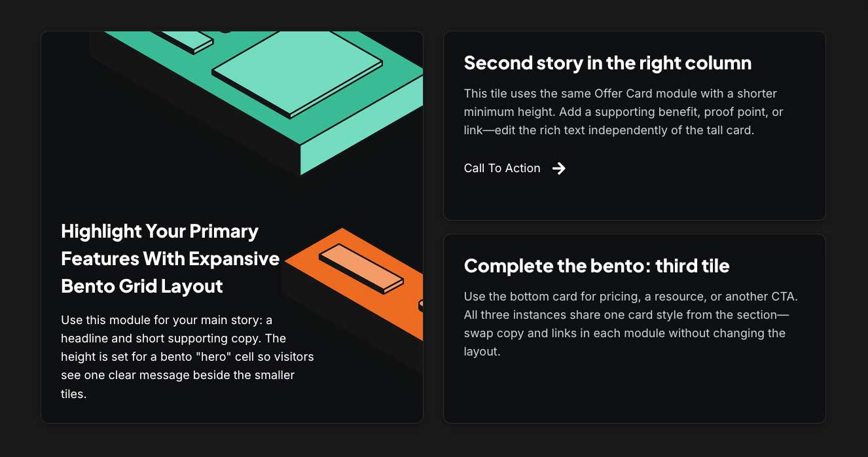Viewport: 868px width, 457px height.
Task: Click the paragraph starting "Use the bottom card"
Action: tap(630, 324)
